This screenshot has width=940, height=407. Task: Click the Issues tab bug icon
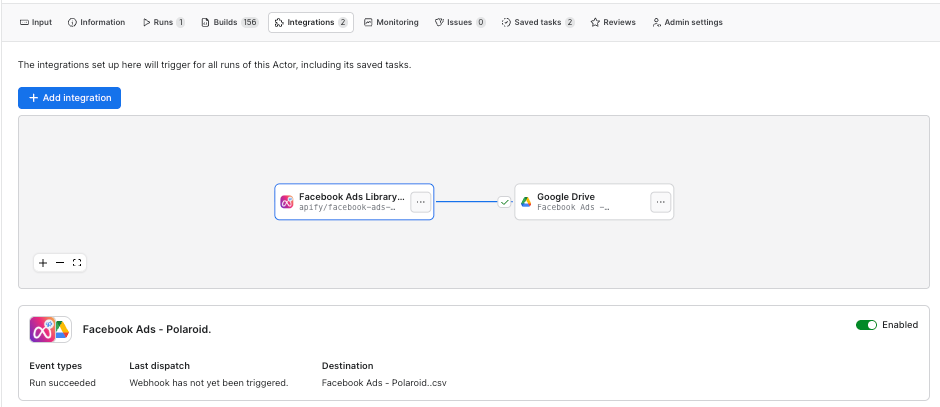coord(439,22)
